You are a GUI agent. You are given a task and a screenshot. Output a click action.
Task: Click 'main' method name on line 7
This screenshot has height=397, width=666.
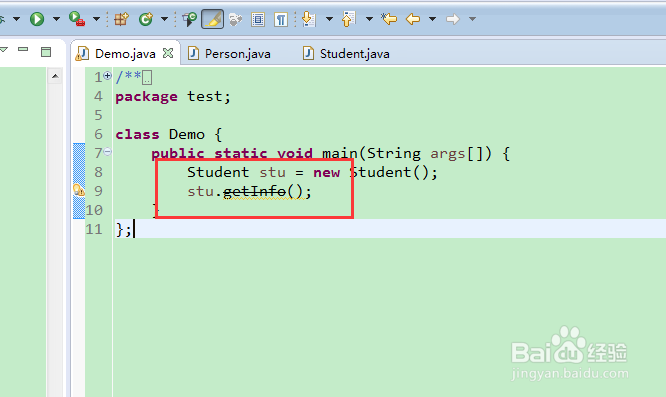pyautogui.click(x=340, y=153)
